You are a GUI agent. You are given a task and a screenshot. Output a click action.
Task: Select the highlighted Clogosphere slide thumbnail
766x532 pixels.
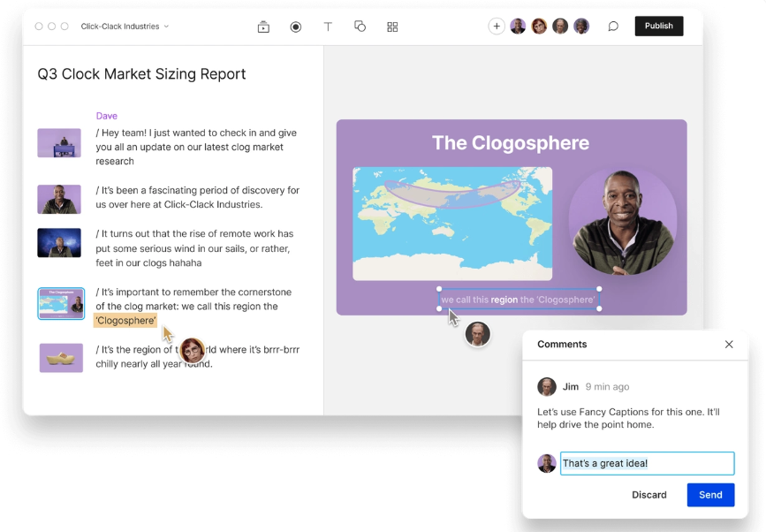pos(61,303)
